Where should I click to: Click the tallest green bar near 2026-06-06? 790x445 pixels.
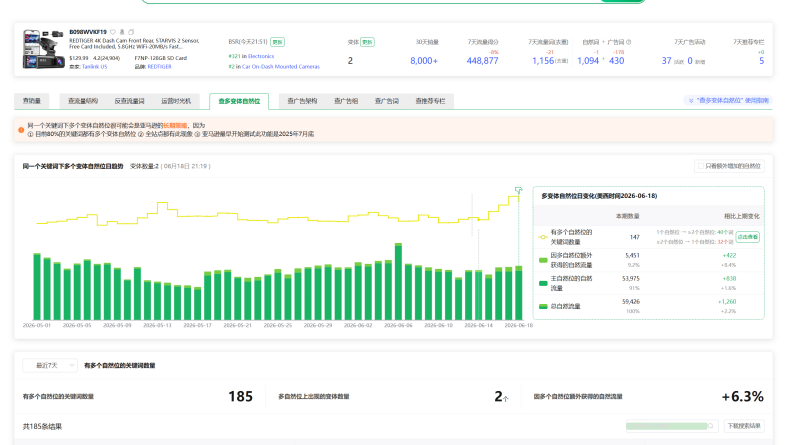399,281
